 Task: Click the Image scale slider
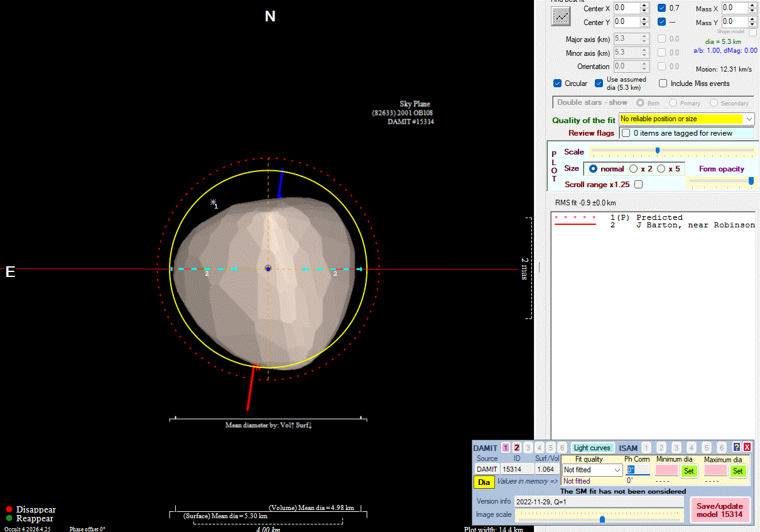[599, 516]
